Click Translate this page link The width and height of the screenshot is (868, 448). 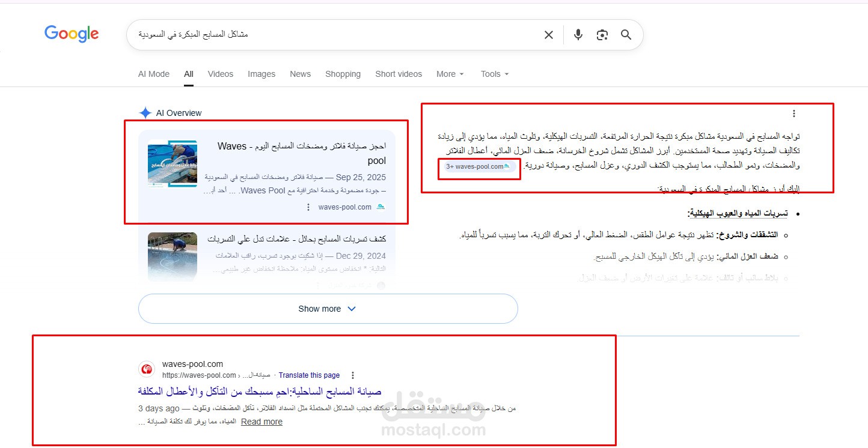click(309, 375)
